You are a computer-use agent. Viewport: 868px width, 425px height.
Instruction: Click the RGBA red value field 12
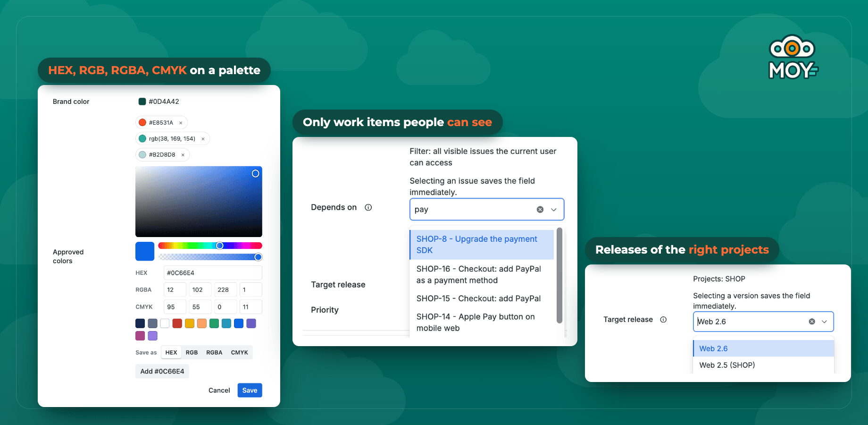click(x=175, y=290)
